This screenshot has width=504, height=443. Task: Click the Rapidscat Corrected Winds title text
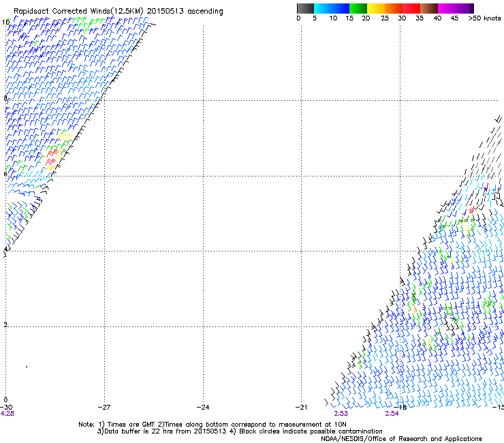[x=119, y=12]
